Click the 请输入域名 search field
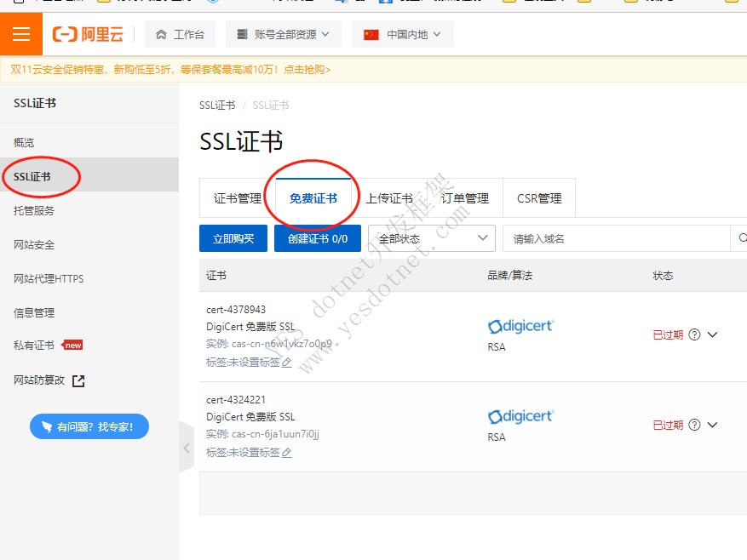This screenshot has height=560, width=747. click(x=615, y=238)
